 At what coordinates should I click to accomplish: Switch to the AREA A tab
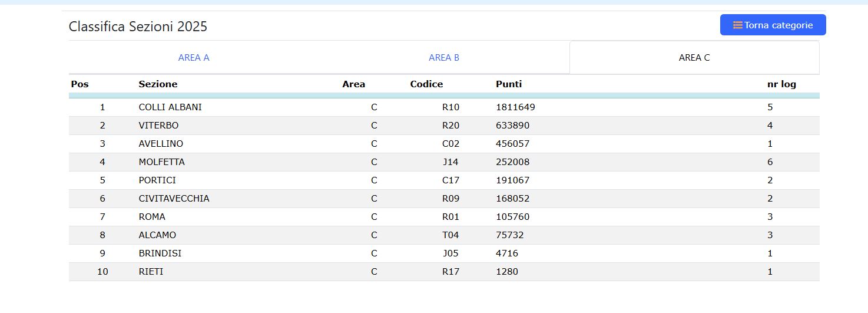tap(194, 57)
